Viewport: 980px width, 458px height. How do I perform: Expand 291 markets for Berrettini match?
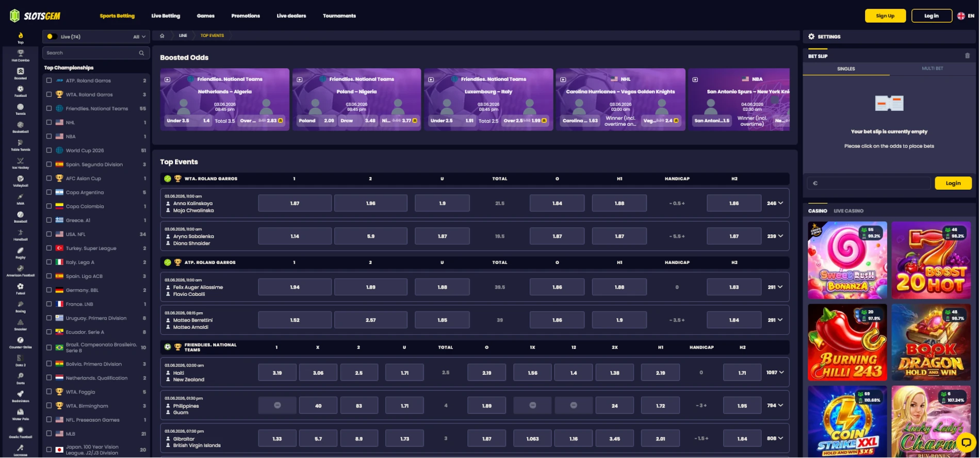pyautogui.click(x=775, y=320)
